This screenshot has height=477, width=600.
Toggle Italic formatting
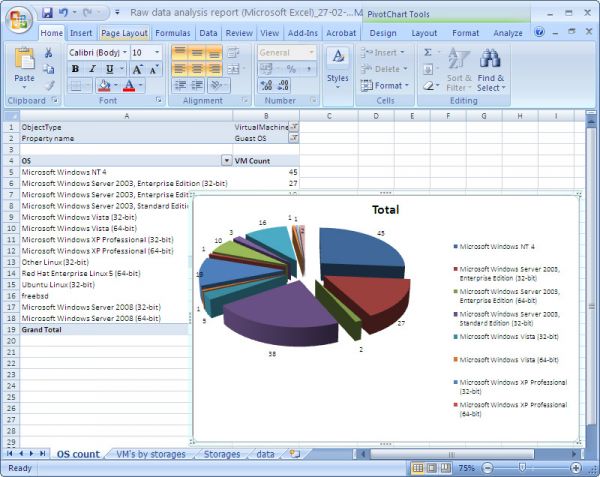(93, 69)
